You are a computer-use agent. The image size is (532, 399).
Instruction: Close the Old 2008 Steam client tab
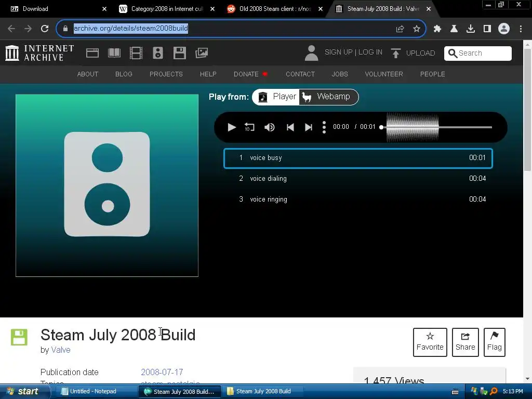pos(321,9)
